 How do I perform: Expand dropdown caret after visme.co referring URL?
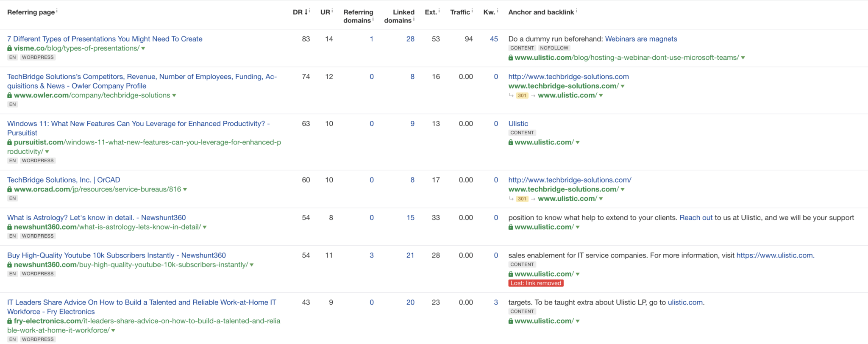[x=143, y=49]
